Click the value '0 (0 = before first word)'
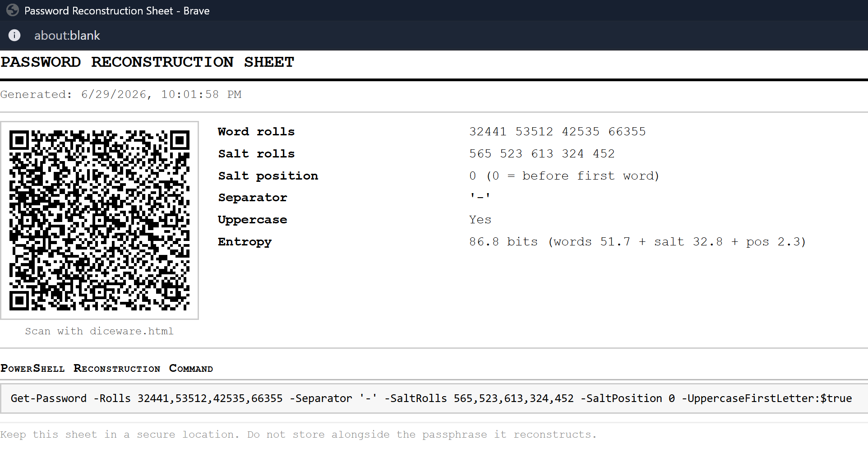 click(564, 176)
